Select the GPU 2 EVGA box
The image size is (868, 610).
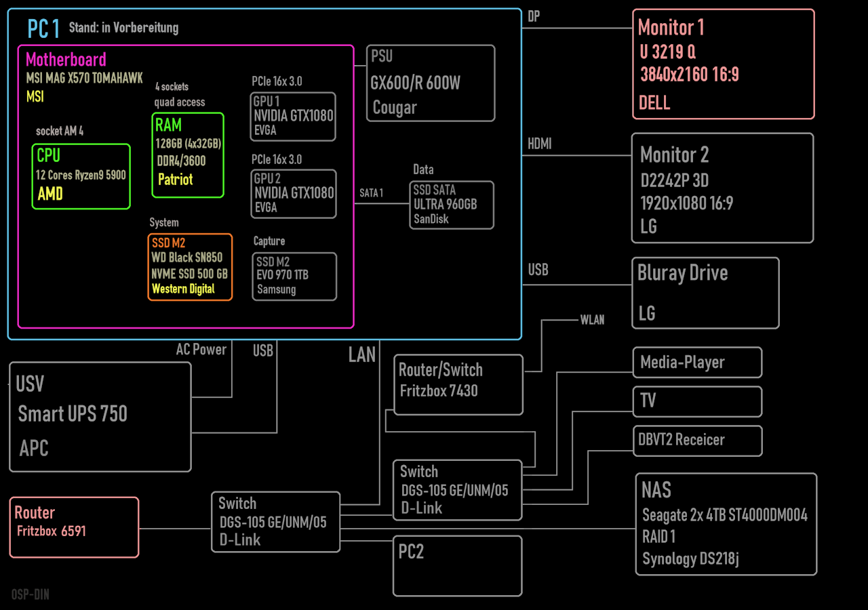coord(293,195)
